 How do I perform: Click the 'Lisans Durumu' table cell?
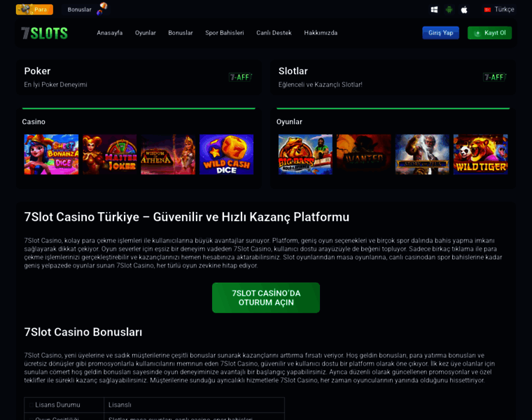64,405
